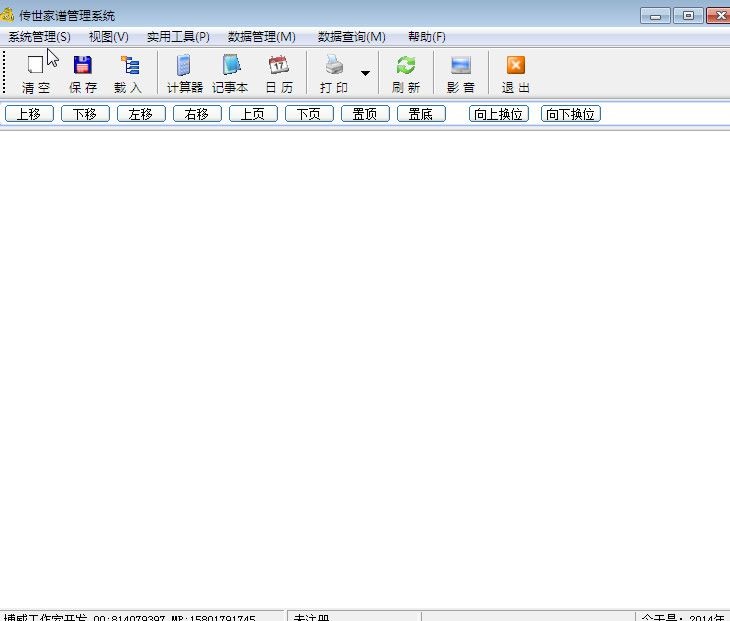Open the 实用工具(P) menu

tap(178, 37)
